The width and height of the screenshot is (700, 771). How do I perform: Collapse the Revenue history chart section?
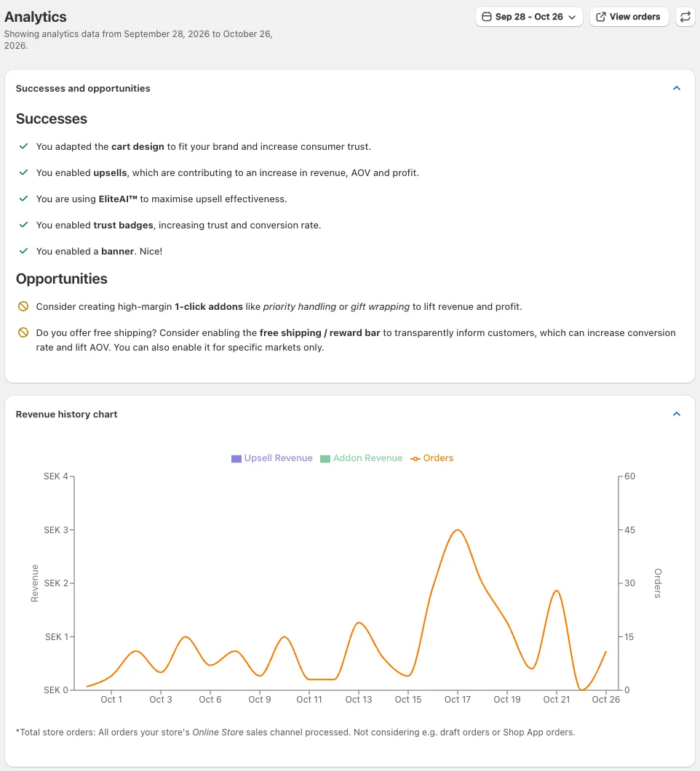(677, 414)
